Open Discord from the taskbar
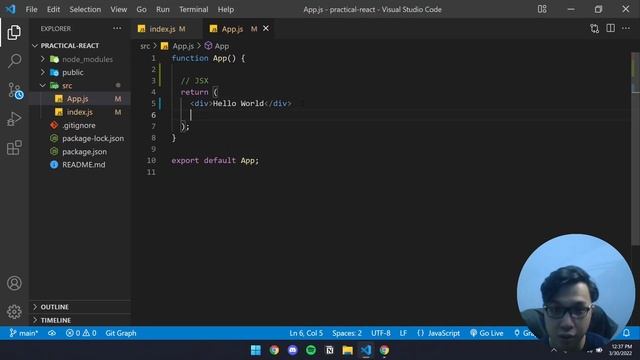 pos(293,350)
